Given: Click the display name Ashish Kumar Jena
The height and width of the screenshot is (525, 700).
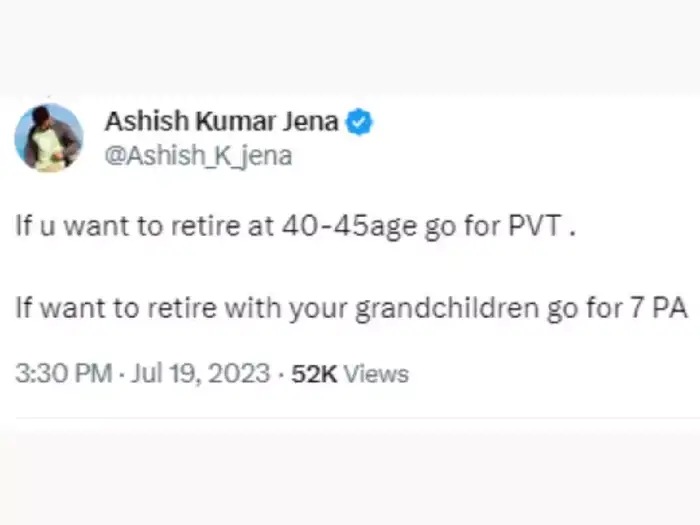Looking at the screenshot, I should (221, 124).
